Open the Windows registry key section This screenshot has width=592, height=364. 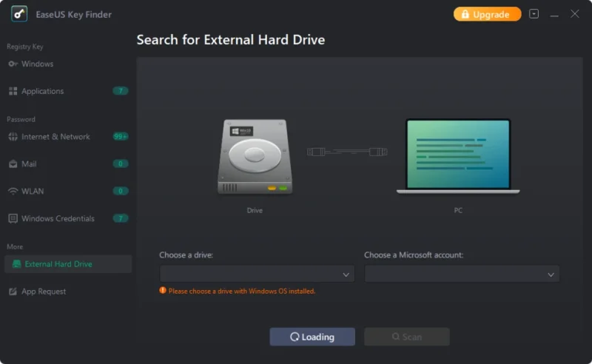[x=37, y=64]
